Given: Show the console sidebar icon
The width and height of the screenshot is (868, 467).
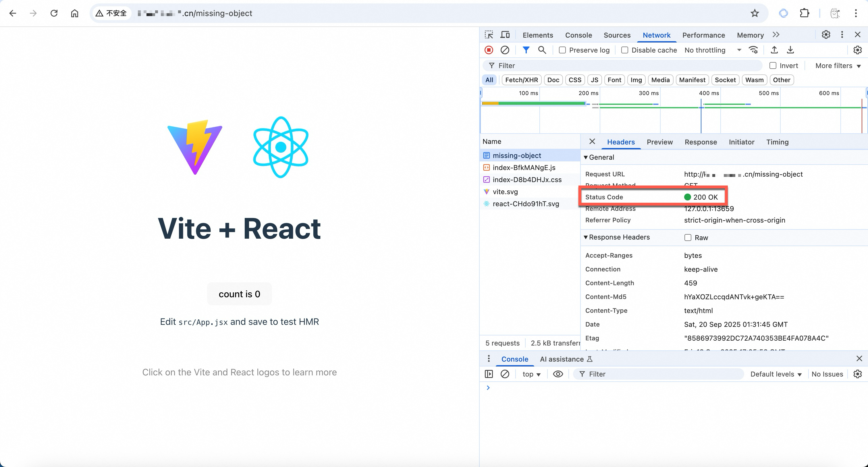Looking at the screenshot, I should 489,374.
